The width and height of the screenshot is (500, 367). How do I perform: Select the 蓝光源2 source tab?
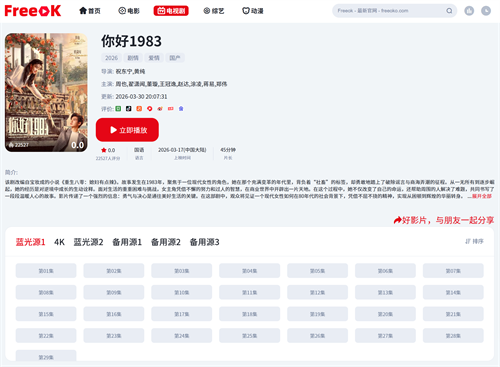[x=88, y=242]
